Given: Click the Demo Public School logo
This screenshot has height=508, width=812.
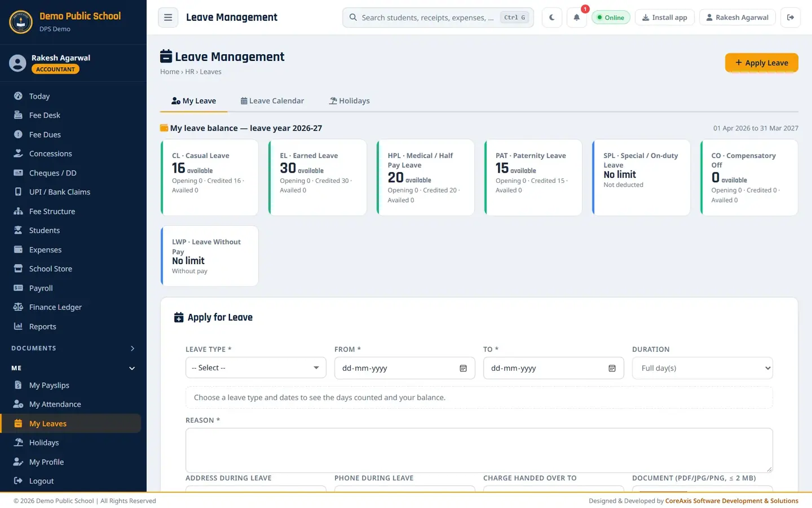Looking at the screenshot, I should [x=21, y=22].
